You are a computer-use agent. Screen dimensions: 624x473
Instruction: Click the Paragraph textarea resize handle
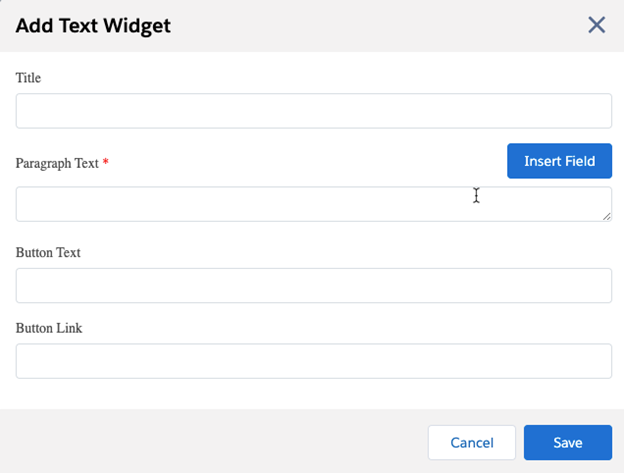coord(606,215)
